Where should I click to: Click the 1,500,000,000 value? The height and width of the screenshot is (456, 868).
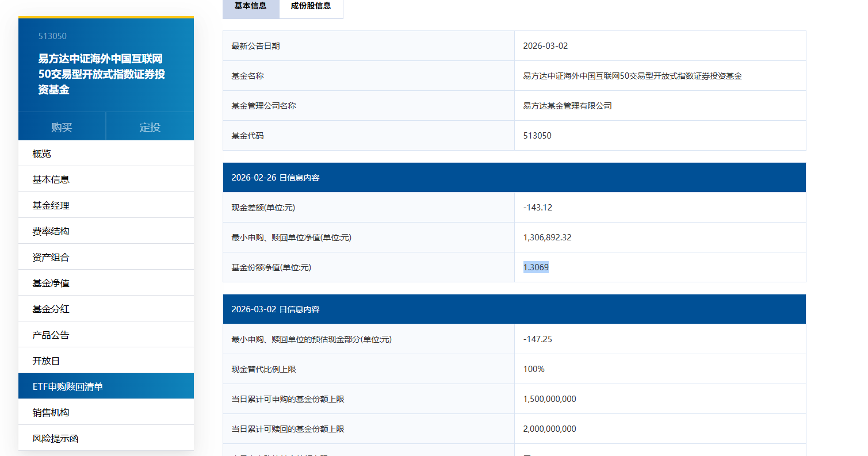tap(549, 399)
